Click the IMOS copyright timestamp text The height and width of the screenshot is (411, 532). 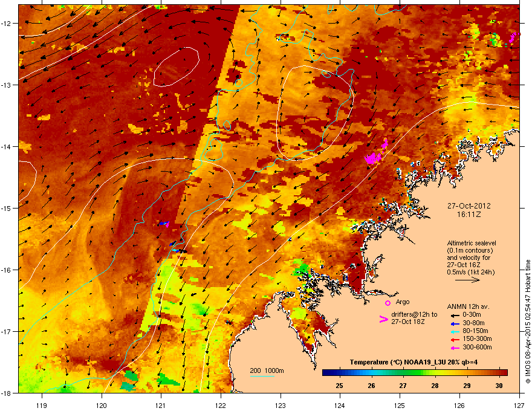pos(528,322)
